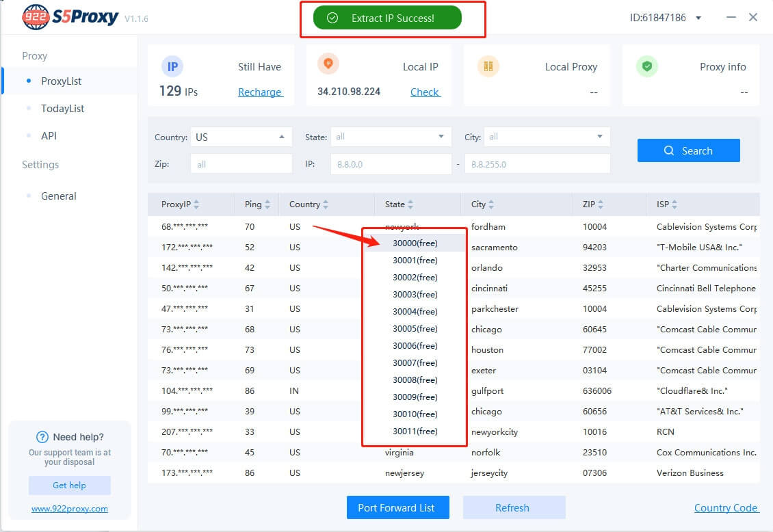
Task: Expand the State dropdown filter
Action: pos(391,137)
